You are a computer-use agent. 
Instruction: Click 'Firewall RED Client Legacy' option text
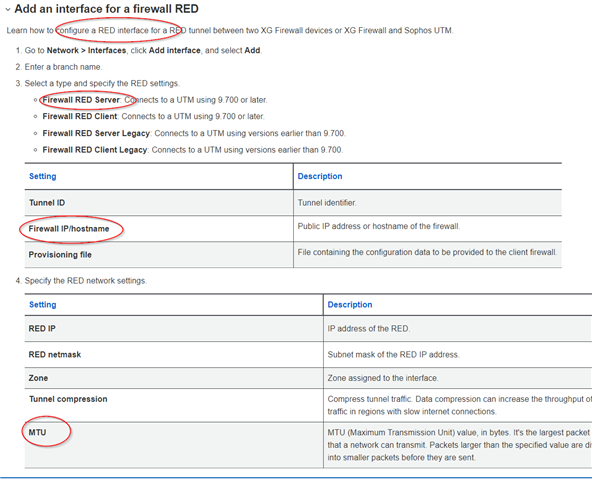(x=94, y=150)
